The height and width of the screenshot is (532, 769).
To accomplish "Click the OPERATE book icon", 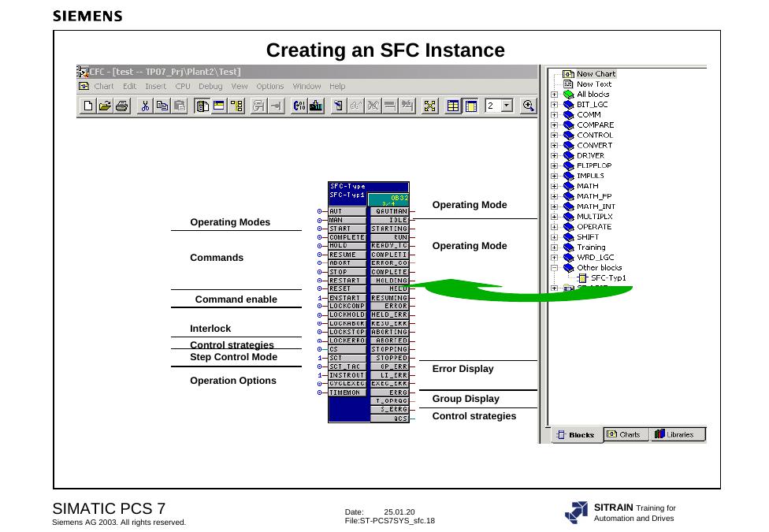I will [x=568, y=227].
